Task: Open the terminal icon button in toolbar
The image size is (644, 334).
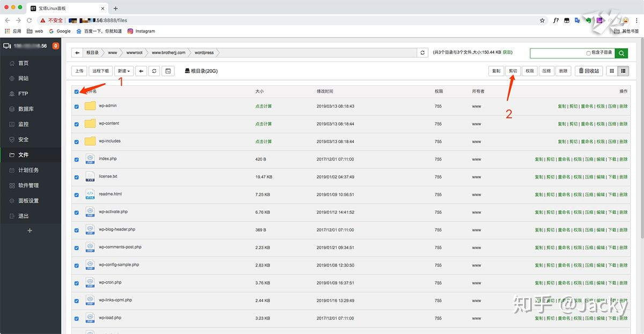Action: pyautogui.click(x=168, y=71)
